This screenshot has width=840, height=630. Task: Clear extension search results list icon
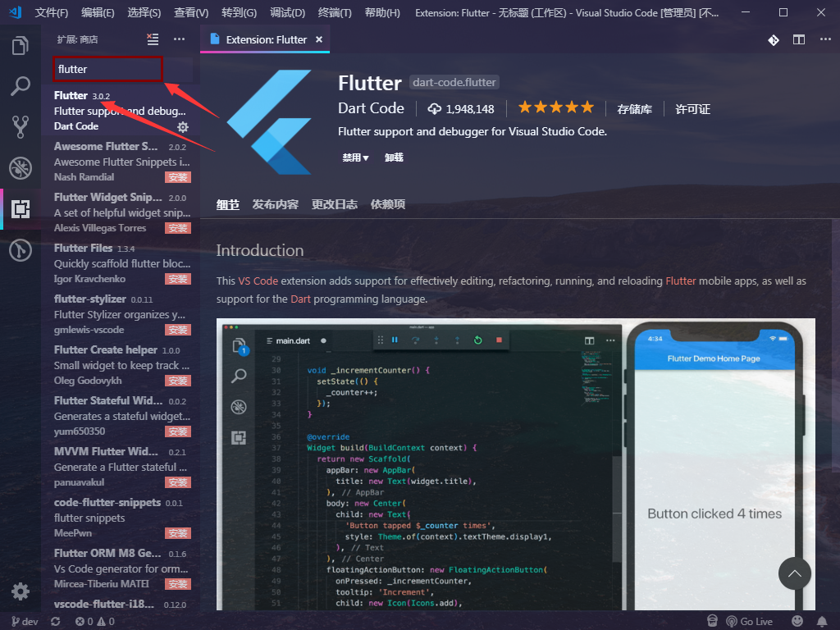[153, 39]
